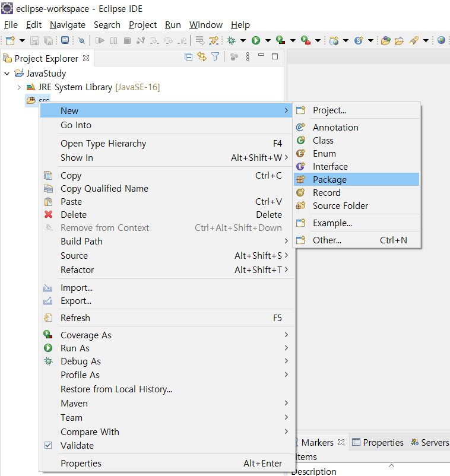The image size is (450, 476).
Task: Open the Project Explorer View Menu dots
Action: click(248, 57)
